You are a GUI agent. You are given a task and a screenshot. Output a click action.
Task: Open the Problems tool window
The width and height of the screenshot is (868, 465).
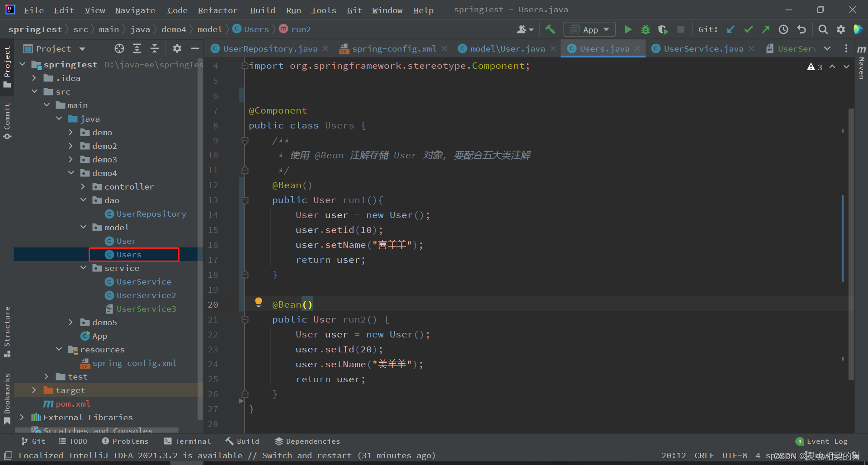point(125,441)
